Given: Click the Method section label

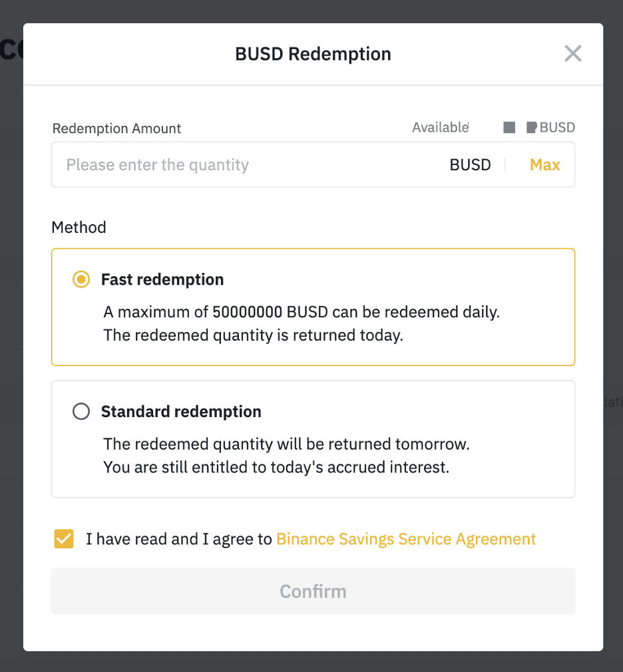Looking at the screenshot, I should tap(79, 227).
